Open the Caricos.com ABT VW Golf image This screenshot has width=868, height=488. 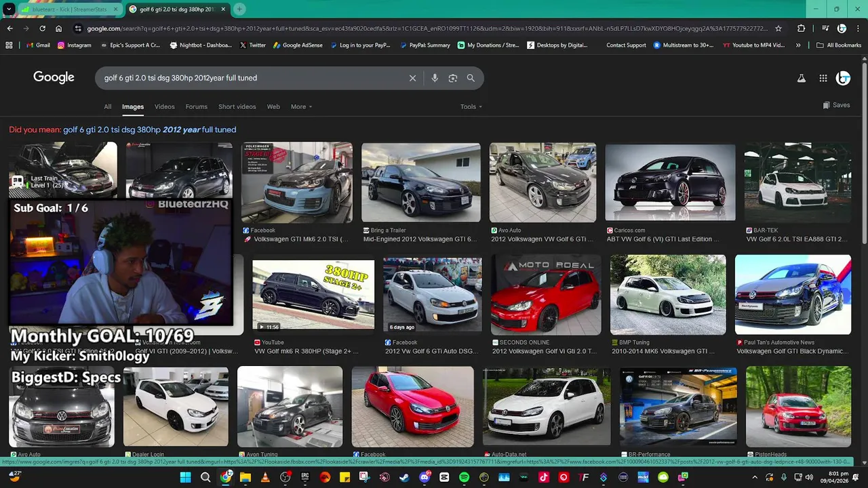tap(670, 182)
